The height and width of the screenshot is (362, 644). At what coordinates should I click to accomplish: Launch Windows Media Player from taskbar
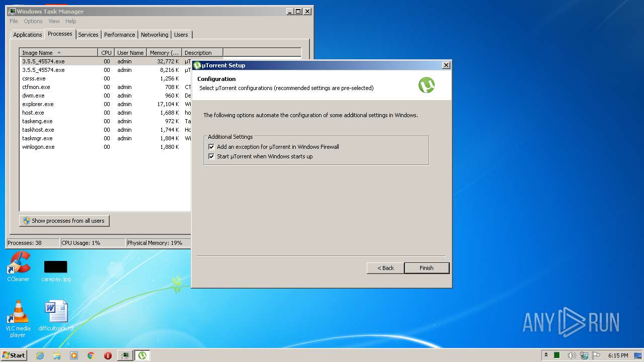click(74, 355)
